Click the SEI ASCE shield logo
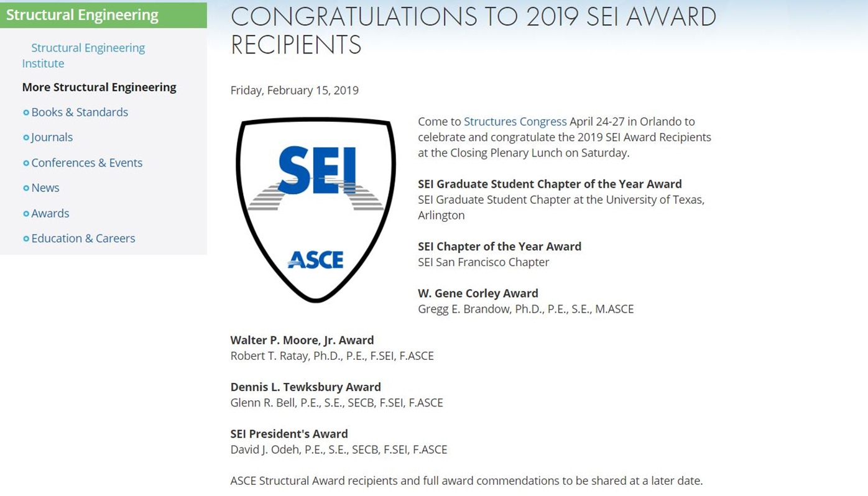Image resolution: width=868 pixels, height=496 pixels. click(316, 209)
